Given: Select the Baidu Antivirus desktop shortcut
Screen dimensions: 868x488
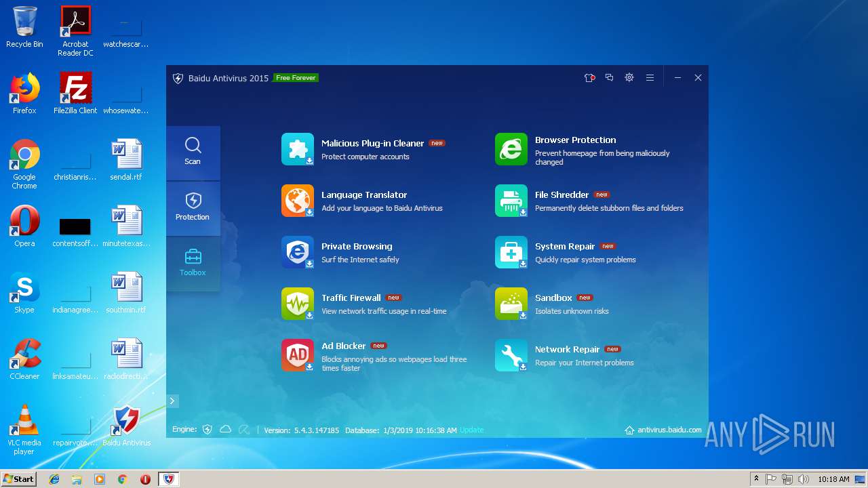Looking at the screenshot, I should pyautogui.click(x=126, y=426).
